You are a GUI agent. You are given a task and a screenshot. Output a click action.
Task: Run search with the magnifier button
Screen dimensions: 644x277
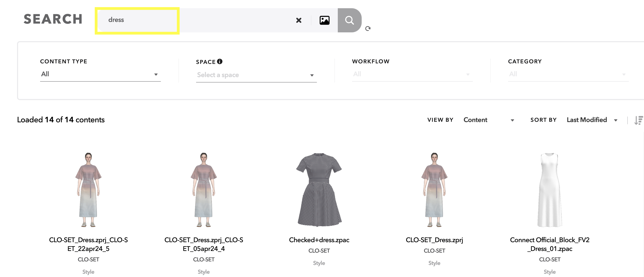tap(349, 20)
